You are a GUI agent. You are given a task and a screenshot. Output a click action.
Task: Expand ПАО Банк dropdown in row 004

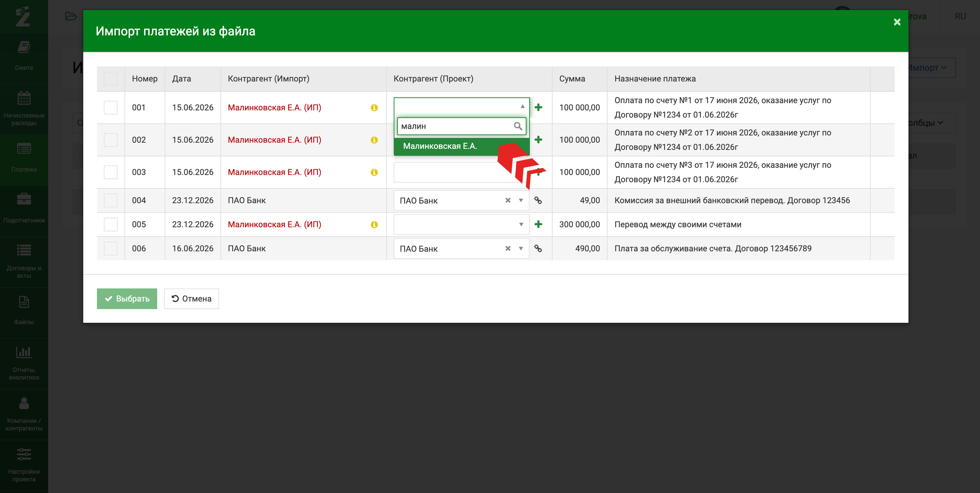tap(521, 200)
